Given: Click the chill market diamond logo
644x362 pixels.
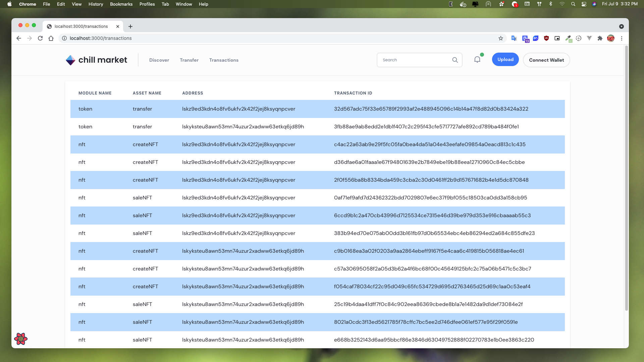Looking at the screenshot, I should (70, 60).
